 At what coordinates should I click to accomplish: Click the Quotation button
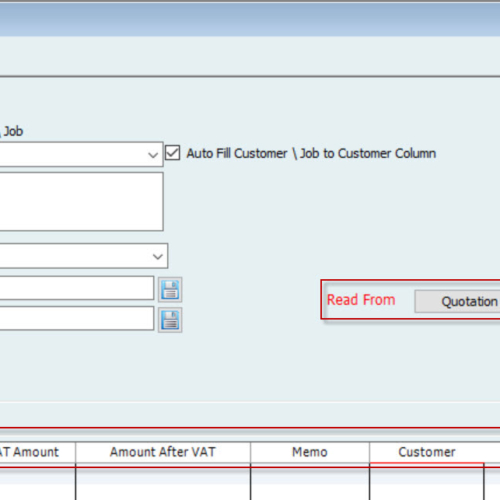tap(457, 301)
